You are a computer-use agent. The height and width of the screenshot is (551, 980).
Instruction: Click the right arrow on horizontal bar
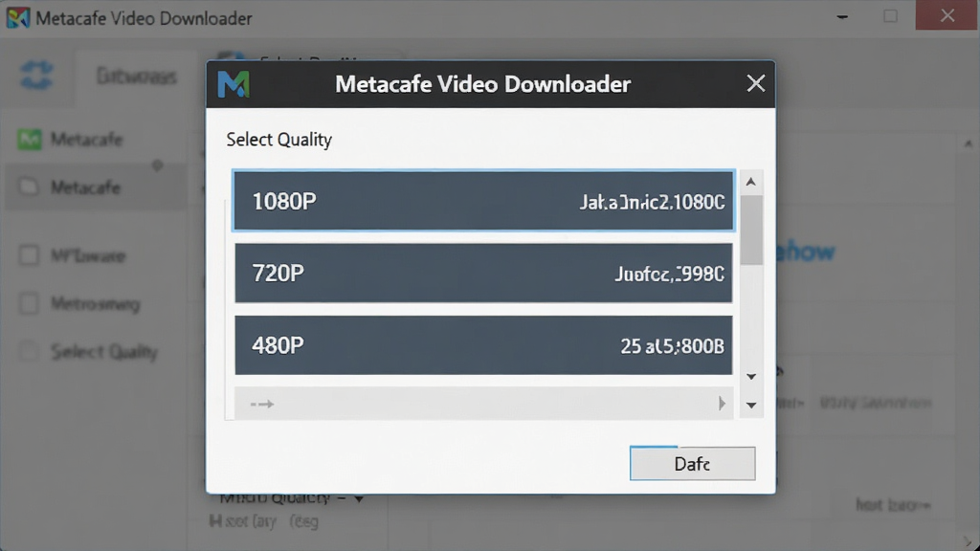[722, 404]
